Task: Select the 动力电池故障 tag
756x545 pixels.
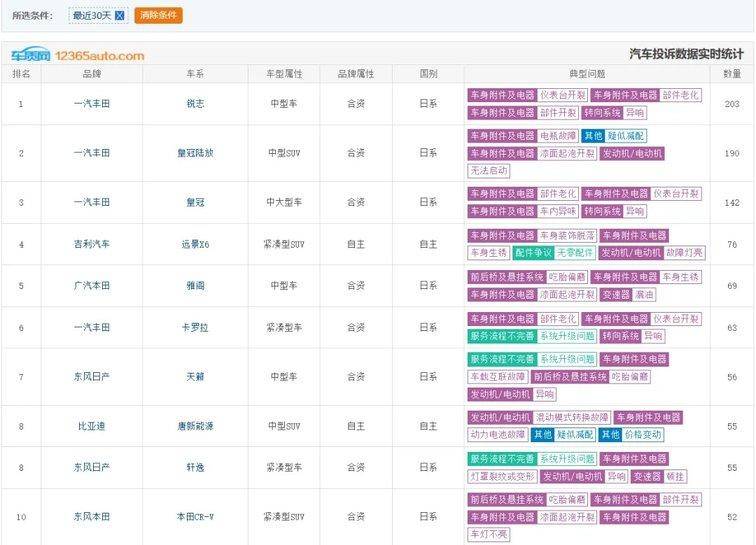Action: 497,435
